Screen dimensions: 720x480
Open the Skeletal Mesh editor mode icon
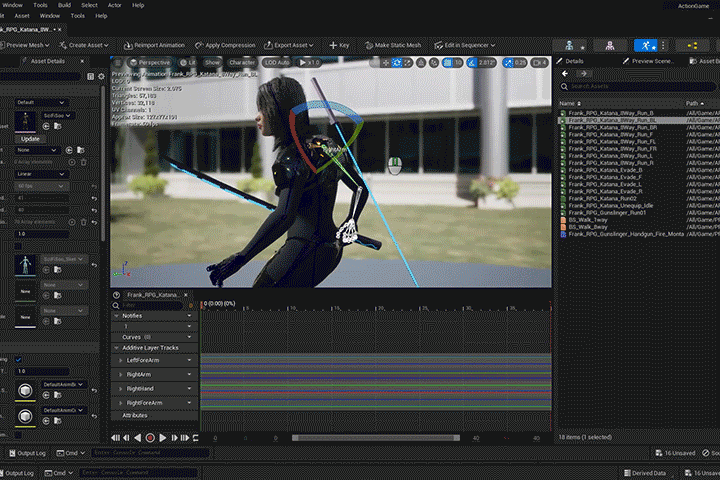[610, 45]
